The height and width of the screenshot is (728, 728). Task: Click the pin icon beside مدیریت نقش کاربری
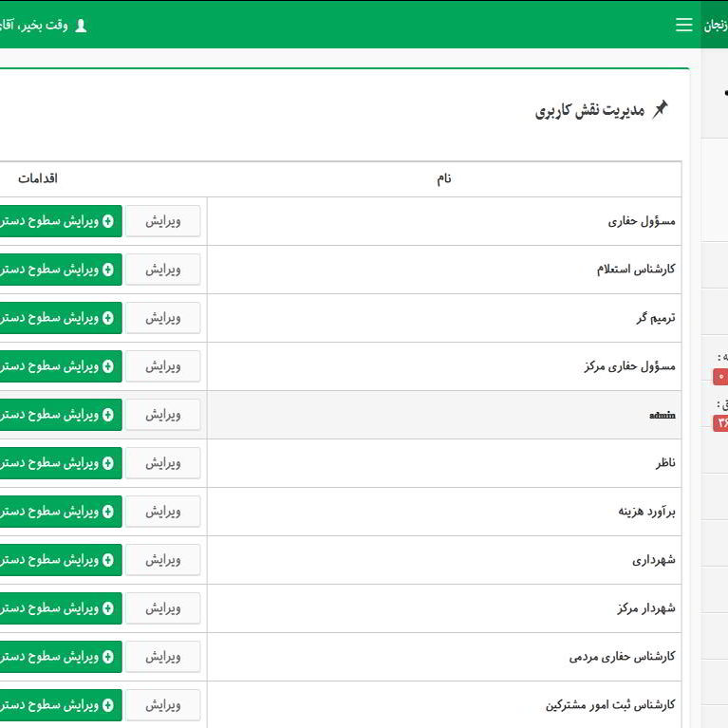tap(660, 110)
